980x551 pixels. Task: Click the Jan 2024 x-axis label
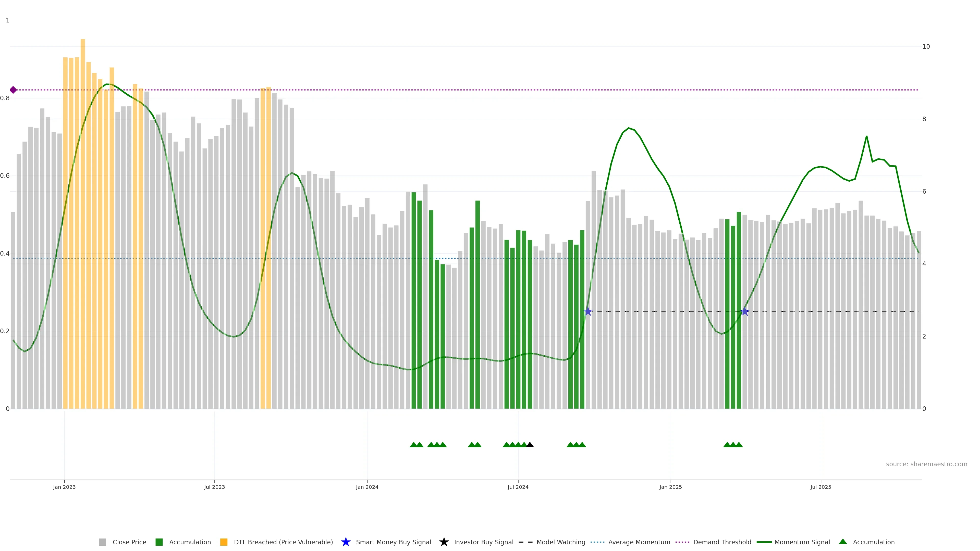tap(367, 487)
